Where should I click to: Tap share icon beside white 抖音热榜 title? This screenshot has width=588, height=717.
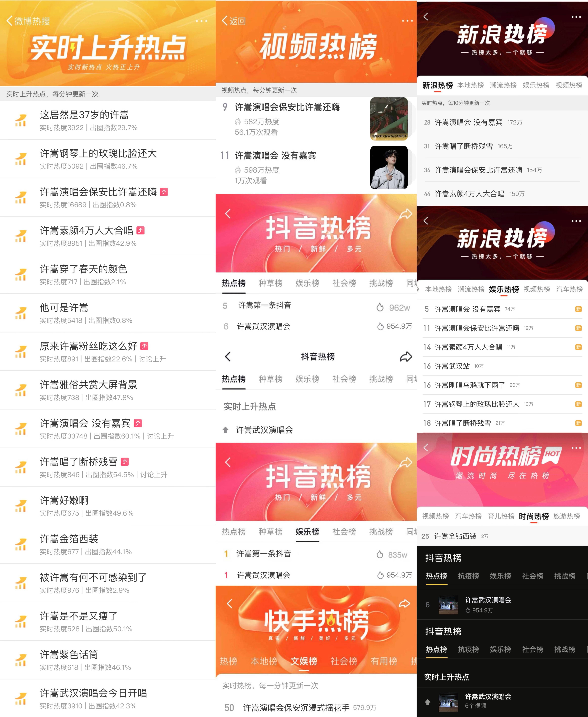coord(406,357)
